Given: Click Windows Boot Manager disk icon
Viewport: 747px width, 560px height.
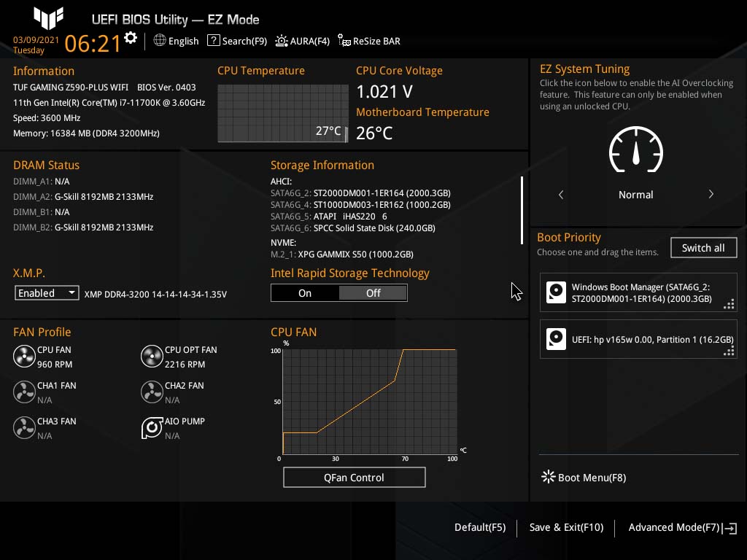Looking at the screenshot, I should tap(556, 292).
